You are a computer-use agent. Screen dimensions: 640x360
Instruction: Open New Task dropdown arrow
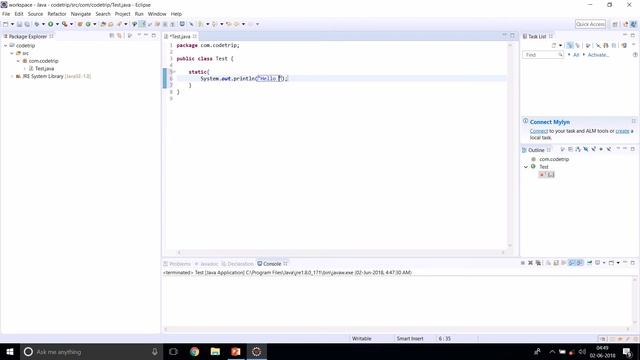coord(560,45)
